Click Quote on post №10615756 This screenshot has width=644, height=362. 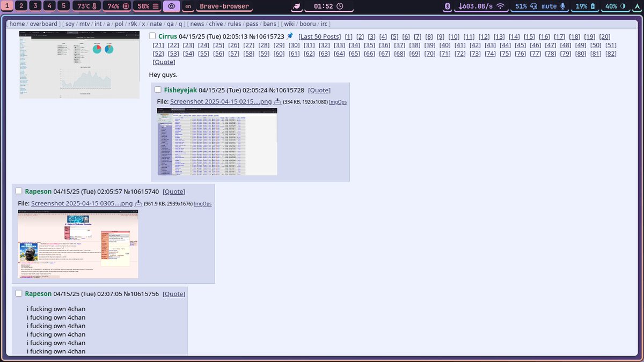tap(174, 294)
